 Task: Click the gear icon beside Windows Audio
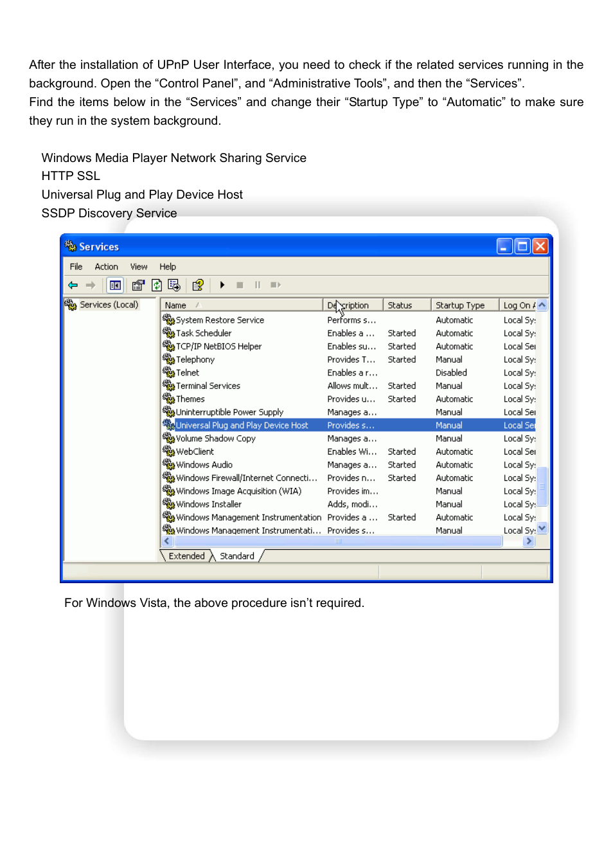(169, 464)
